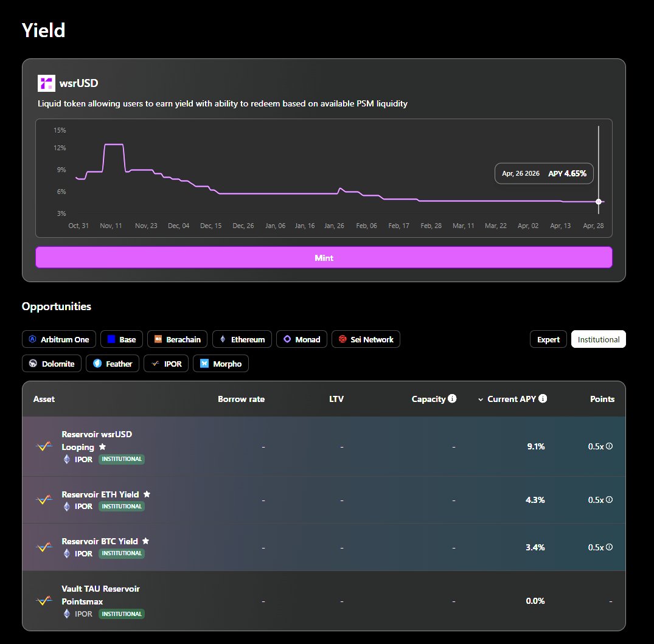Click the Opportunities section heading

(x=57, y=306)
